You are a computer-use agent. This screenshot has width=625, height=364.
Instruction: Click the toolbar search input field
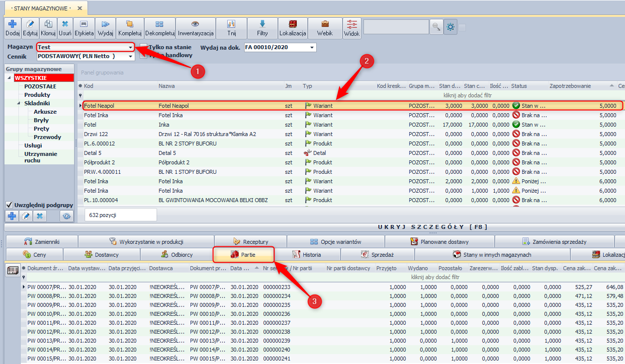click(x=396, y=27)
